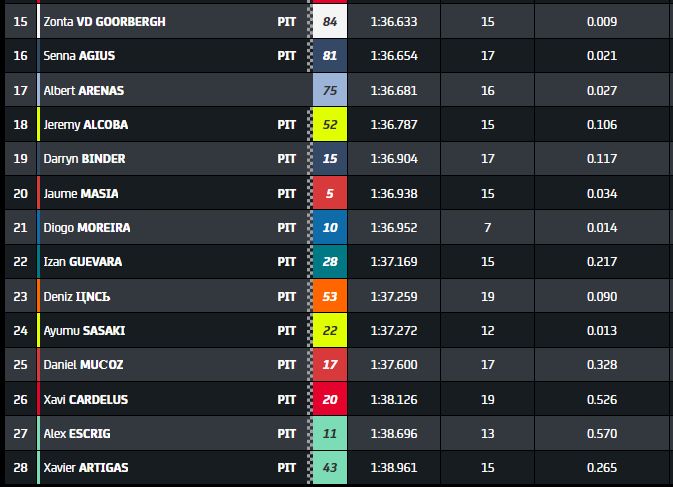
Task: Select Darryn Binder's number 15 badge
Action: pos(330,159)
